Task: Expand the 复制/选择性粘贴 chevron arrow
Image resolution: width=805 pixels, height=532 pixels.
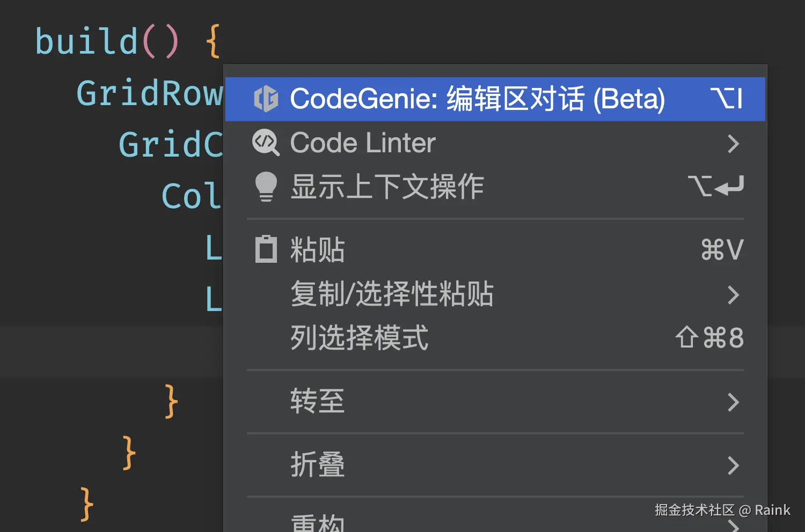Action: click(x=733, y=295)
